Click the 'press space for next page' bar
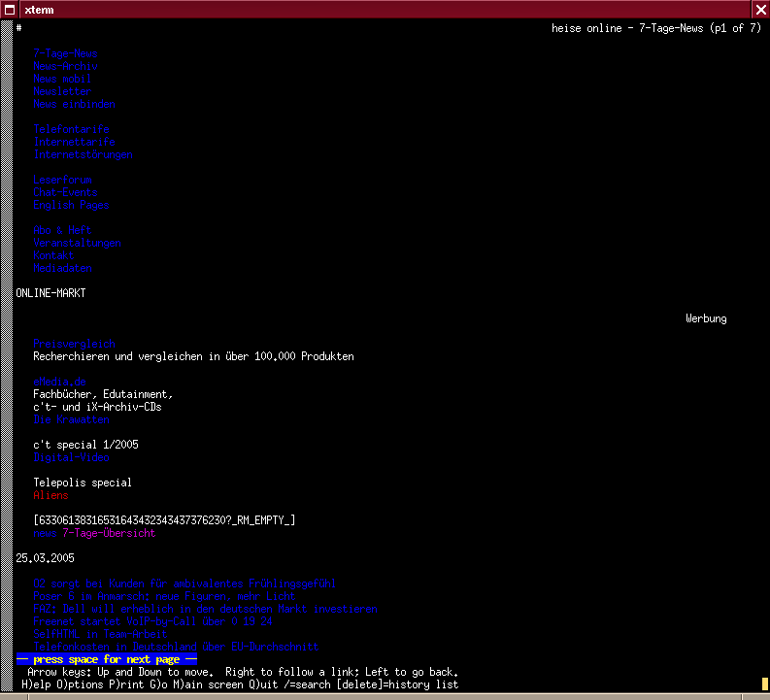The image size is (770, 700). [107, 659]
